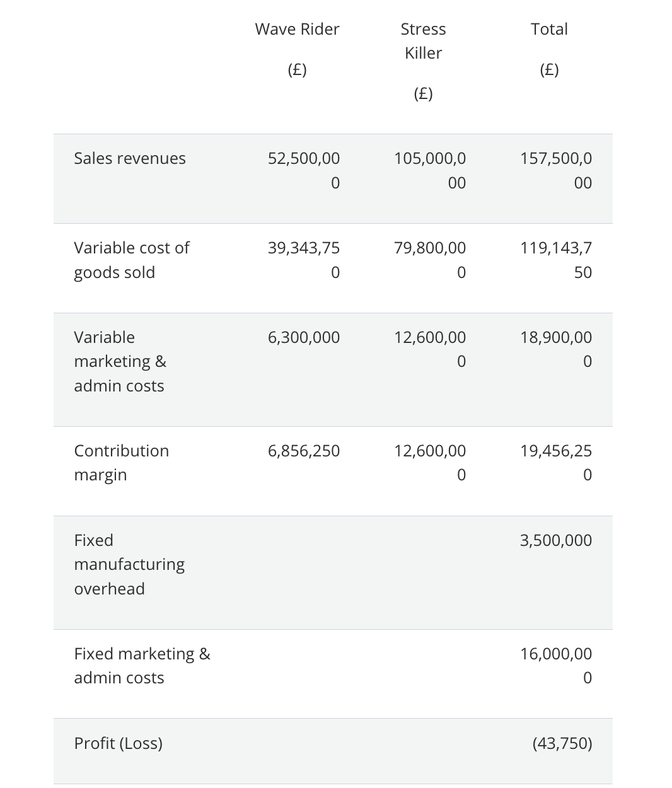The height and width of the screenshot is (788, 672).
Task: Click Stress Killer value 79,800,000
Action: tap(430, 260)
